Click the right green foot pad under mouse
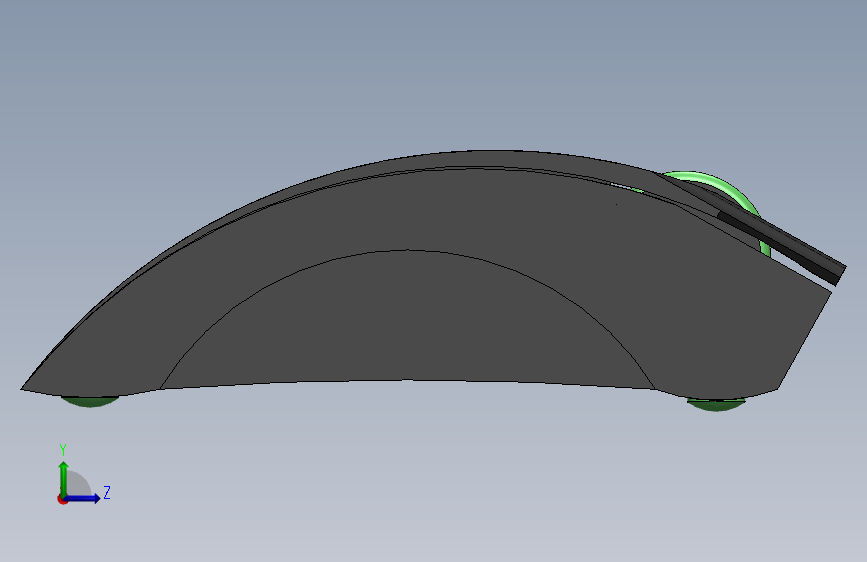 717,404
